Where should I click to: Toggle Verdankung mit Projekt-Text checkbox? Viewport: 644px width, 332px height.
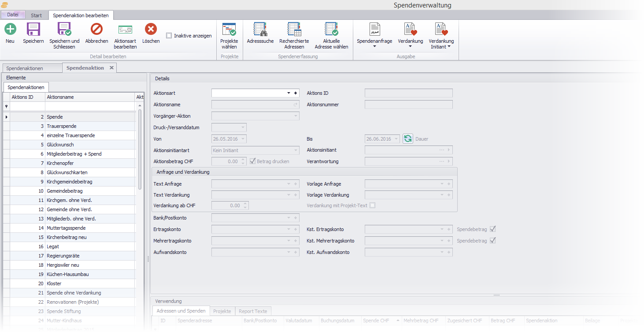tap(373, 205)
